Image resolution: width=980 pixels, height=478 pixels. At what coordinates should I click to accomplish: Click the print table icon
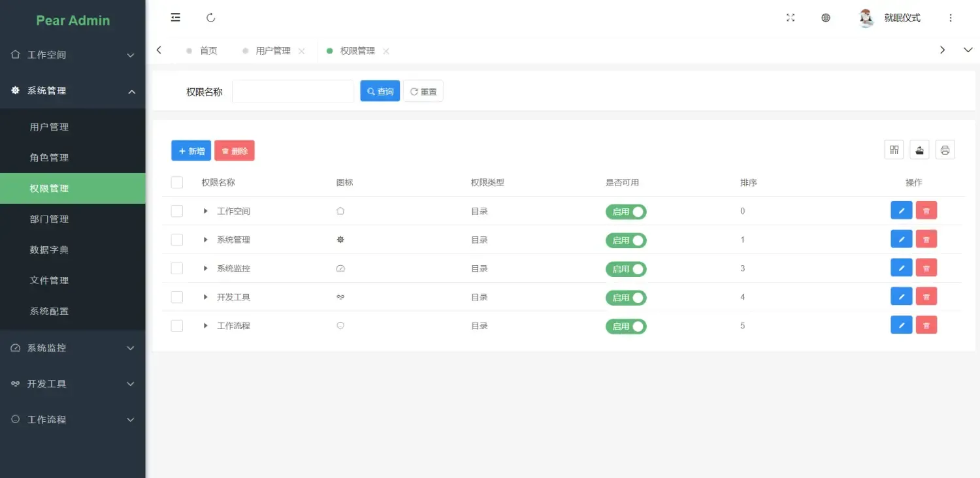point(945,150)
